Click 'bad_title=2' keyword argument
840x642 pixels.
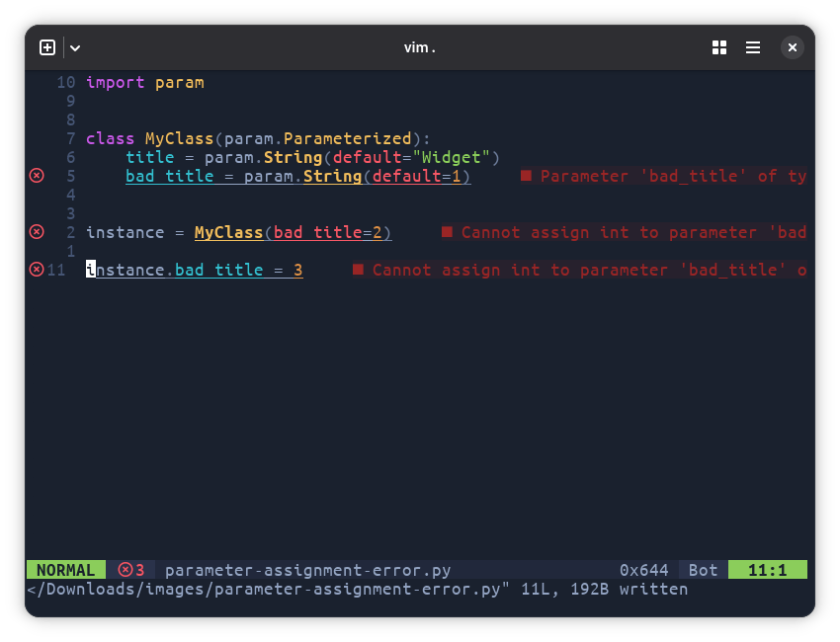(328, 232)
